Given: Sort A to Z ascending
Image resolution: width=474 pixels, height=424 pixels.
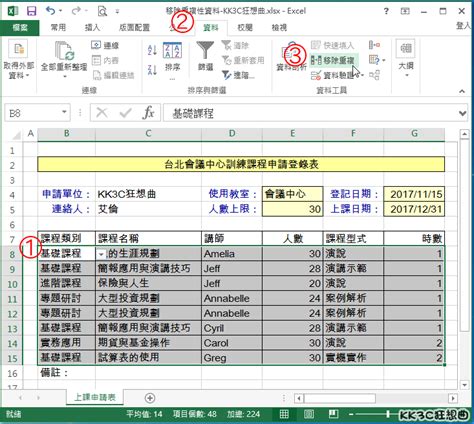Looking at the screenshot, I should (x=152, y=50).
